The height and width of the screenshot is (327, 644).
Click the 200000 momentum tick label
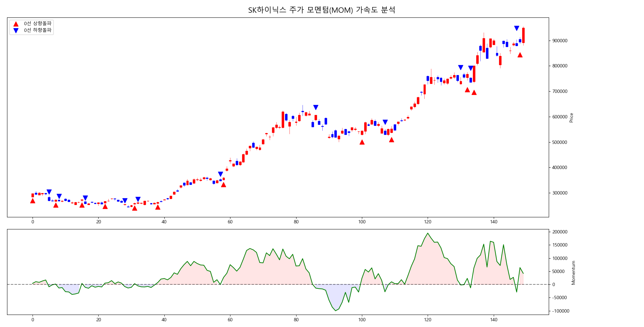(560, 232)
